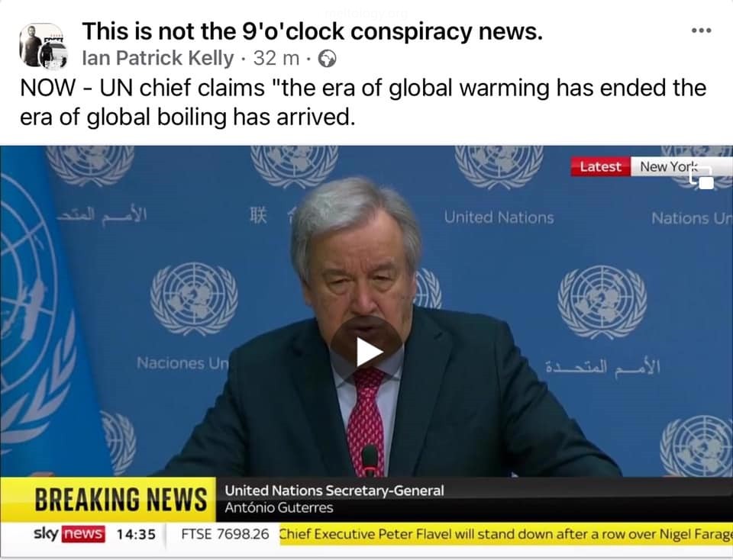Click the red Latest badge
Image resolution: width=733 pixels, height=560 pixels.
[x=600, y=167]
